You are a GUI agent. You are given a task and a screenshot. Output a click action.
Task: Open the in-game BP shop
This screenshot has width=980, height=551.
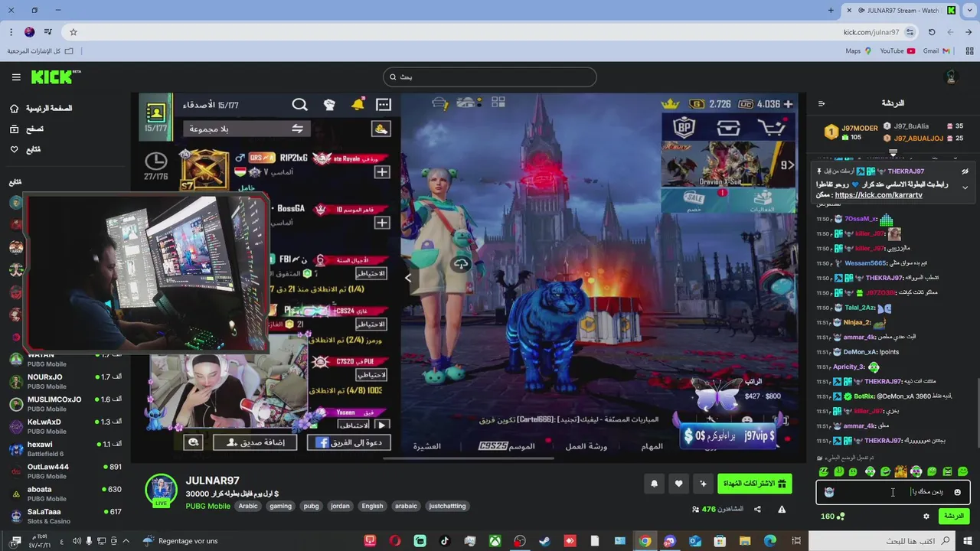684,127
